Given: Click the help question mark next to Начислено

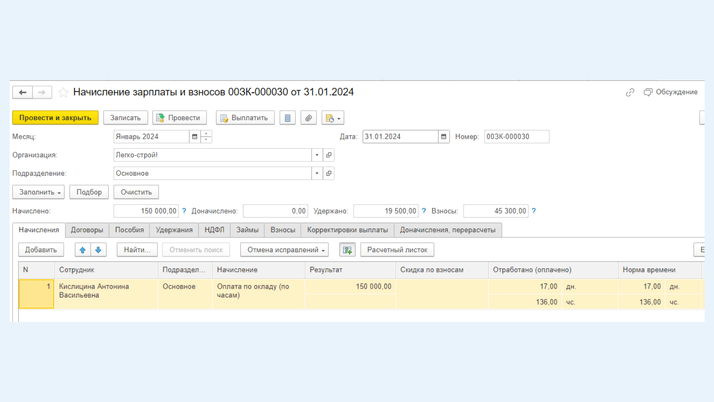Looking at the screenshot, I should tap(184, 211).
